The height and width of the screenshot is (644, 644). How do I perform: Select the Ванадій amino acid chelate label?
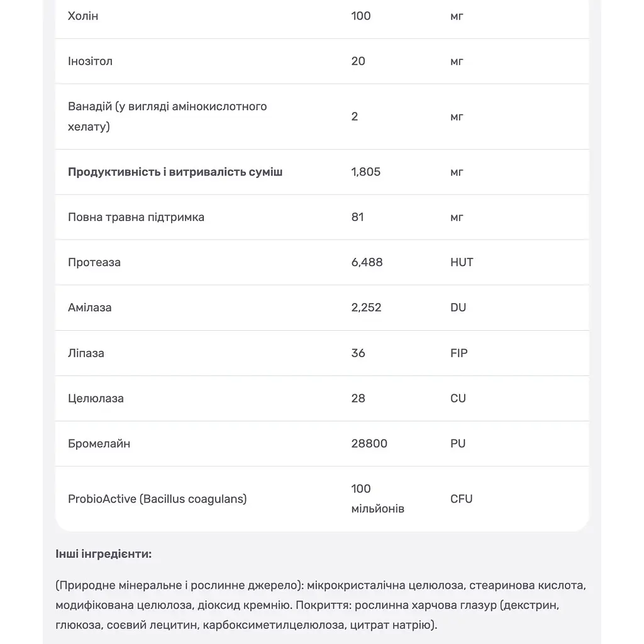(x=167, y=116)
